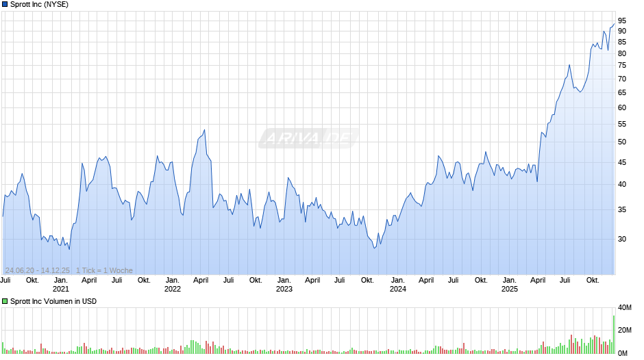Click the 'Jan. 2025' time axis label
This screenshot has height=360, width=644.
510,285
